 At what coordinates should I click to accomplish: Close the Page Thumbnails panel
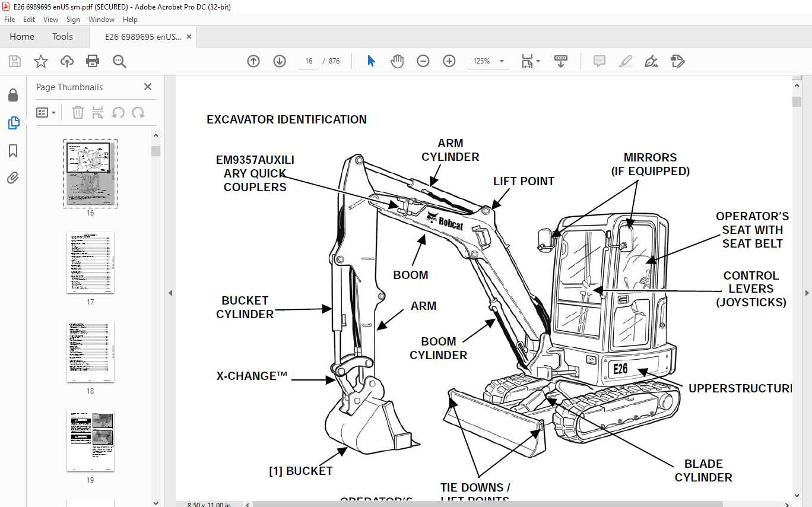(x=148, y=87)
